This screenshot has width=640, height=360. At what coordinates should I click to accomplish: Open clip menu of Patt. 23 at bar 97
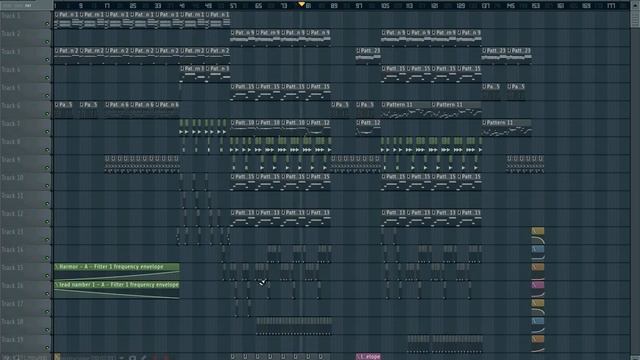pos(358,51)
